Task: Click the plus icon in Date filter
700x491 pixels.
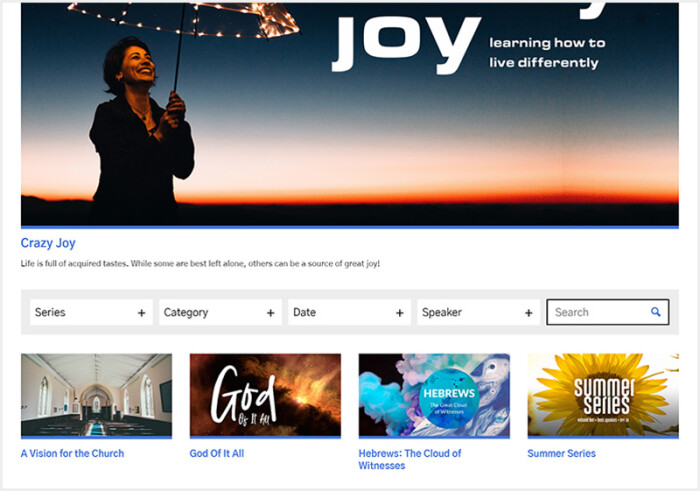Action: pyautogui.click(x=400, y=313)
